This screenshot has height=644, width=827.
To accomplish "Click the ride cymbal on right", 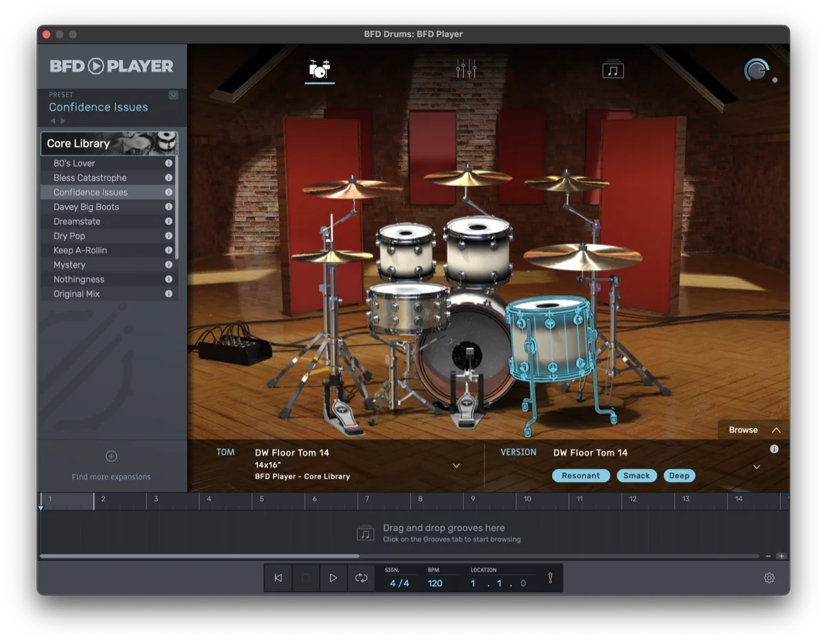I will pos(583,256).
